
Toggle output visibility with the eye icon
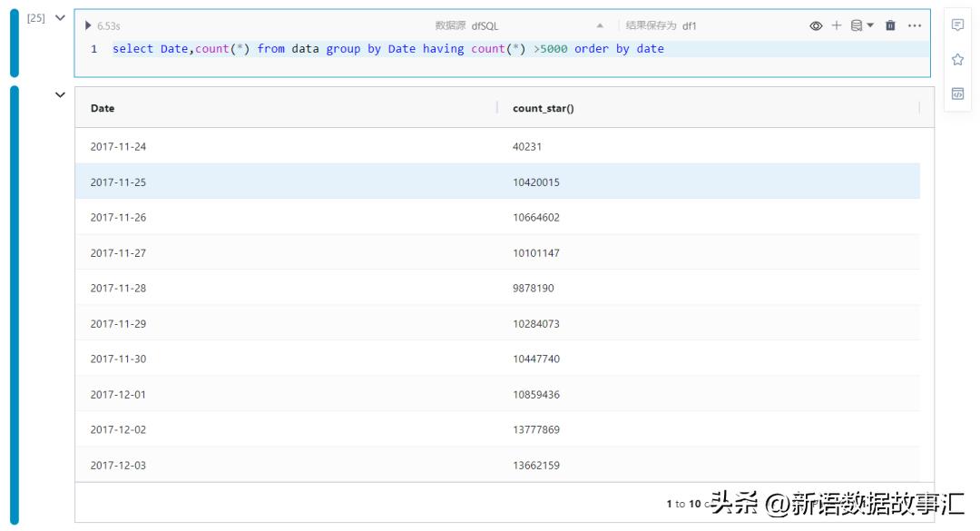tap(816, 26)
